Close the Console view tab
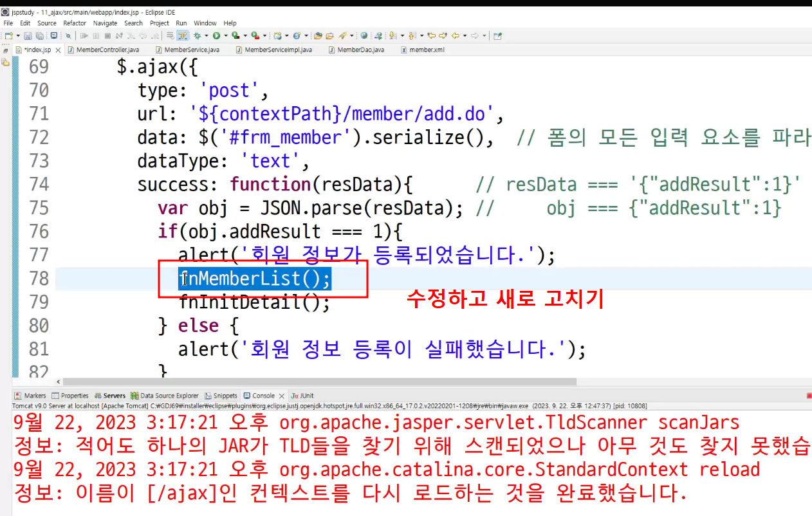 click(x=281, y=396)
